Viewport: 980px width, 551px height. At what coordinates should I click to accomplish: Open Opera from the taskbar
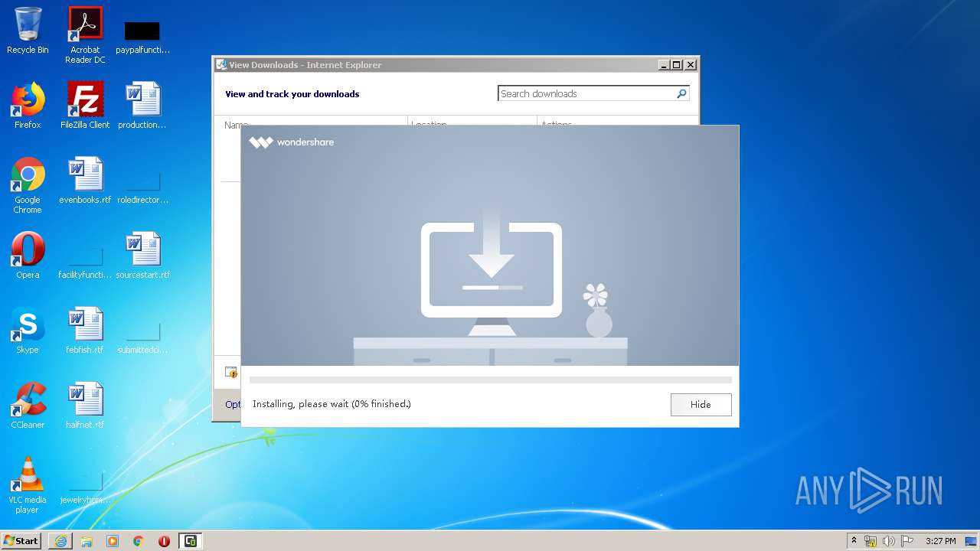pyautogui.click(x=164, y=541)
